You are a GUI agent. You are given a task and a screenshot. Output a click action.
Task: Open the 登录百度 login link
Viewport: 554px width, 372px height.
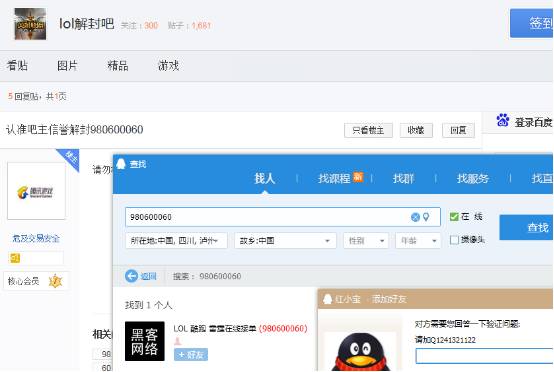tap(534, 123)
